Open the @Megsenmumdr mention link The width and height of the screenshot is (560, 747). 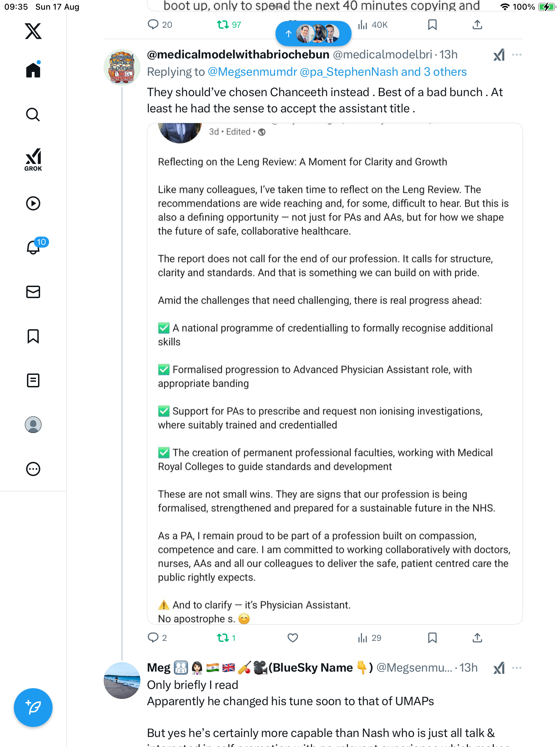pyautogui.click(x=252, y=72)
